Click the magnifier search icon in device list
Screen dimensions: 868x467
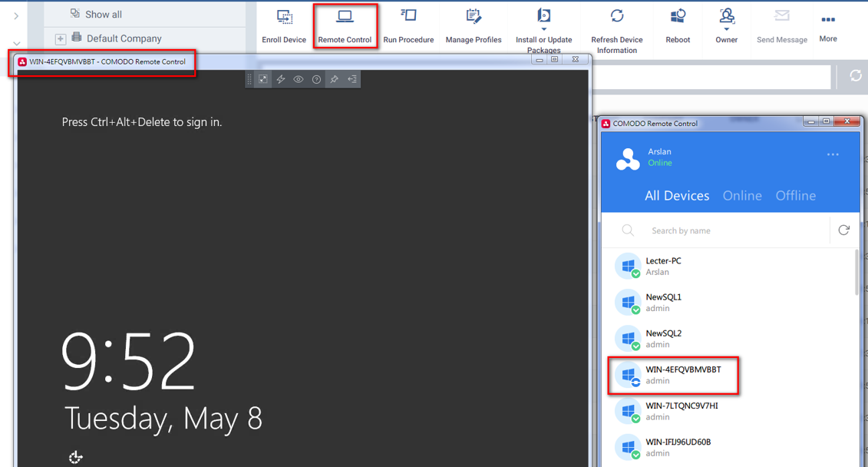pos(628,230)
